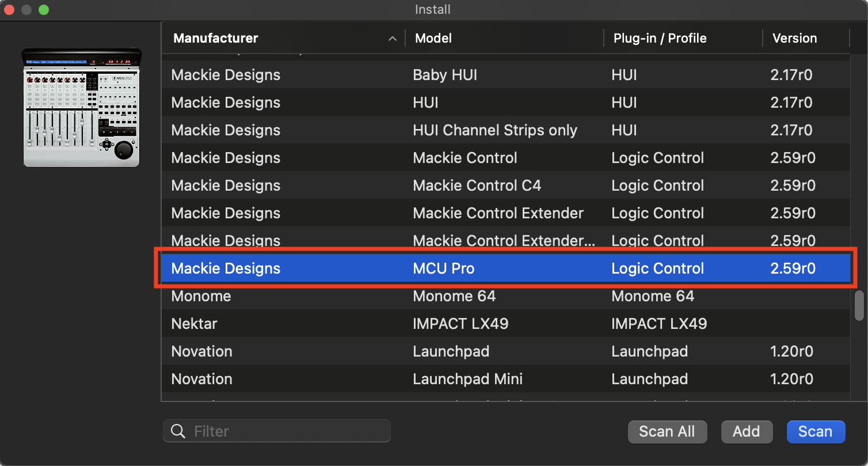Select the Novation Launchpad row
This screenshot has width=868, height=466.
[505, 351]
